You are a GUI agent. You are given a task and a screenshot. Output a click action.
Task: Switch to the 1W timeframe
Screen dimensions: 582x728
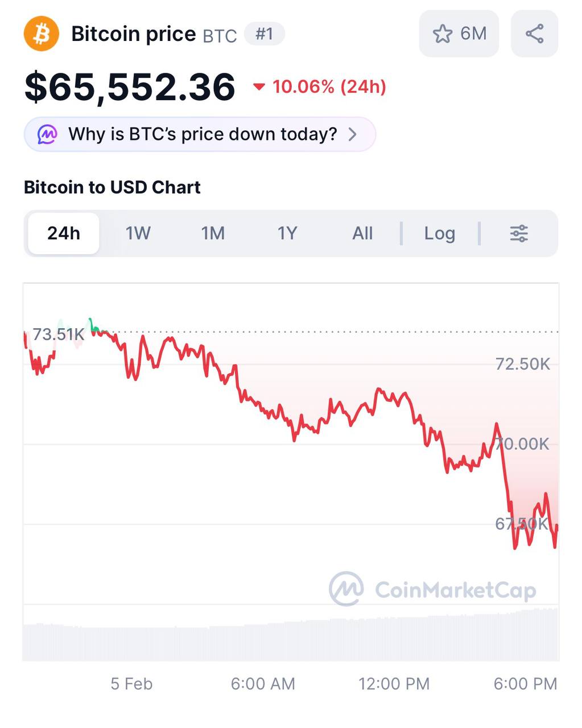point(138,233)
